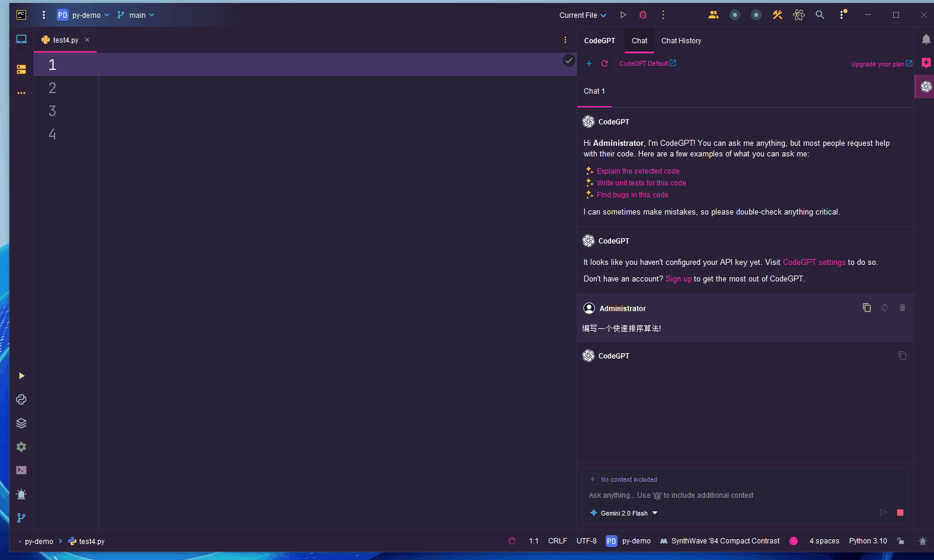Select the Chat 1 conversation tab
The image size is (934, 560).
[x=594, y=91]
